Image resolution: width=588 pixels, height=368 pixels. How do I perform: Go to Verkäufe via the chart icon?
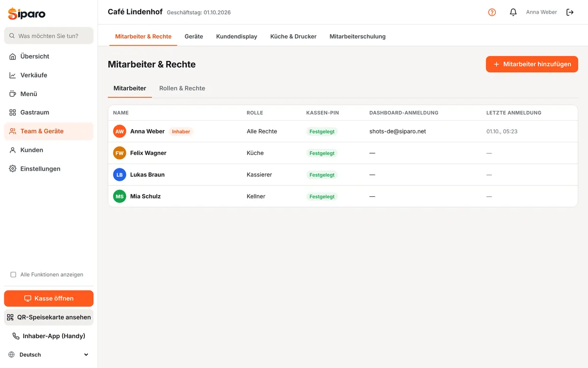click(x=13, y=75)
